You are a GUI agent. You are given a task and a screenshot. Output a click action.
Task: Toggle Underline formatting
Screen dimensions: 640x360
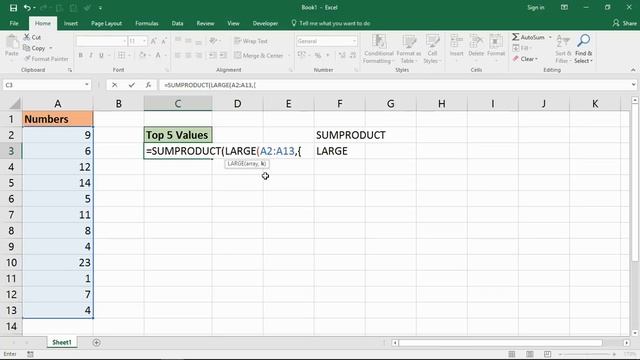pyautogui.click(x=101, y=55)
